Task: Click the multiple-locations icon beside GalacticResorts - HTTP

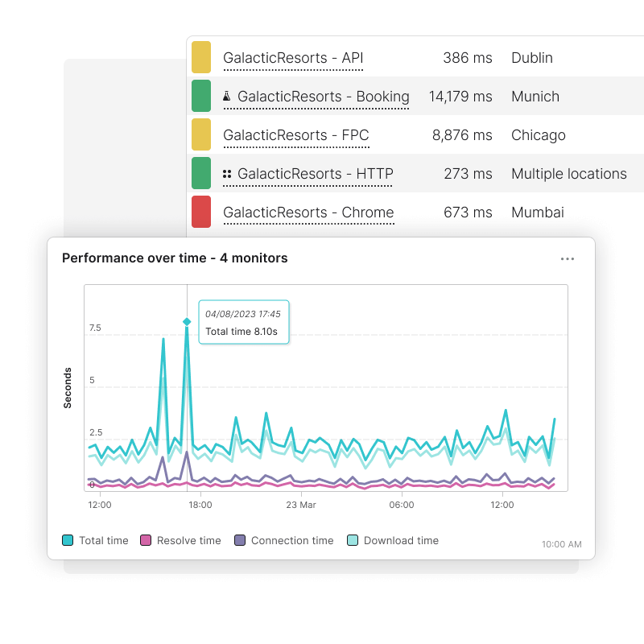Action: point(226,173)
